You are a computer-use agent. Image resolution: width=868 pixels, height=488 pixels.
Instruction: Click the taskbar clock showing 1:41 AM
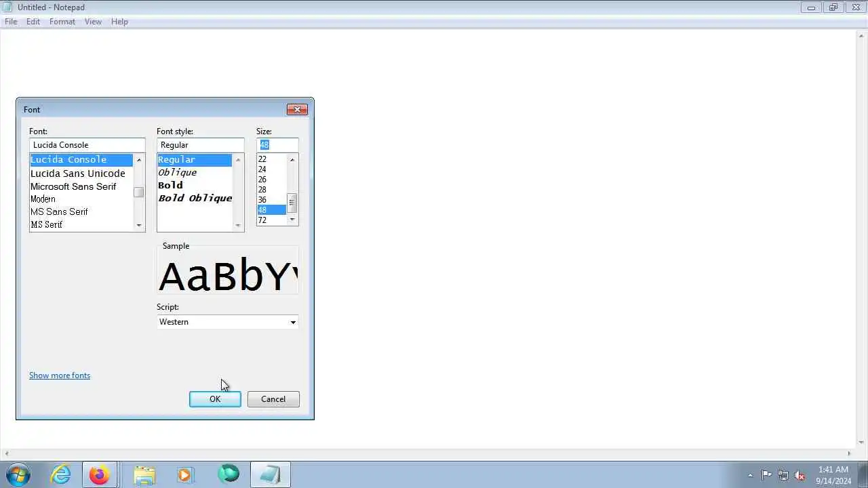pyautogui.click(x=833, y=475)
